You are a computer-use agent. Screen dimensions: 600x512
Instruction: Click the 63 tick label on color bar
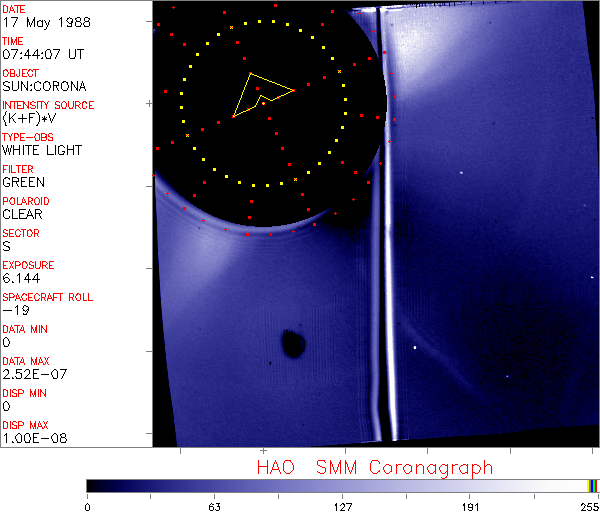point(214,505)
